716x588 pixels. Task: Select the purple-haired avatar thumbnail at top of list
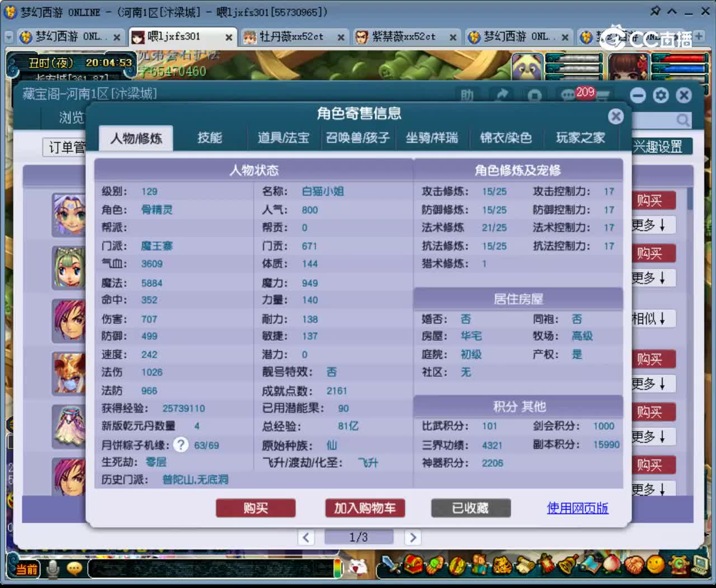[x=69, y=215]
